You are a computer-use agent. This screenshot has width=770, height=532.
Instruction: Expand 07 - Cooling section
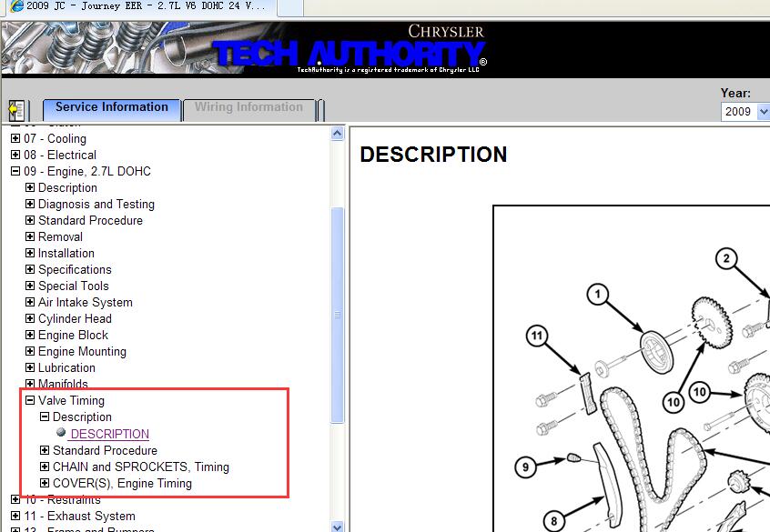click(15, 138)
